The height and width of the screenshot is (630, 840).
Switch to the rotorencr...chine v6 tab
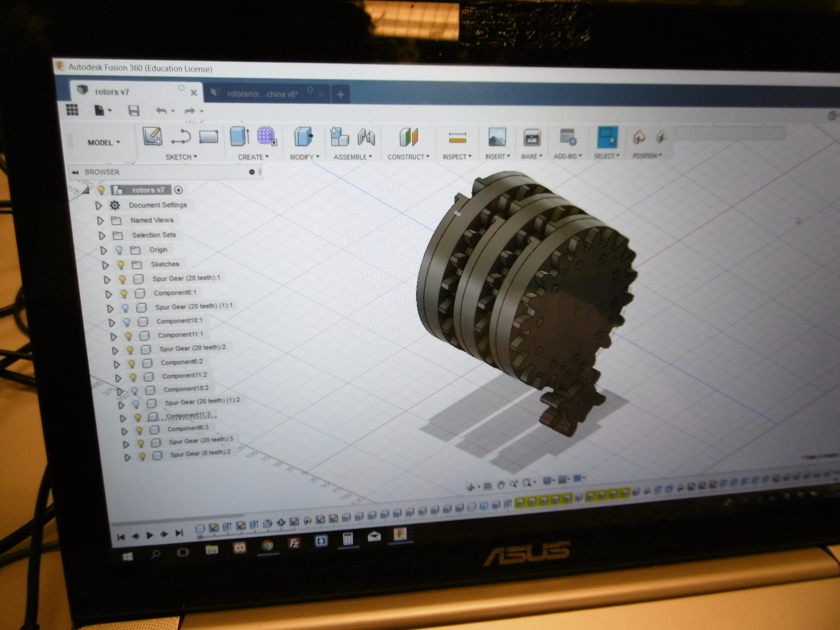[x=262, y=94]
